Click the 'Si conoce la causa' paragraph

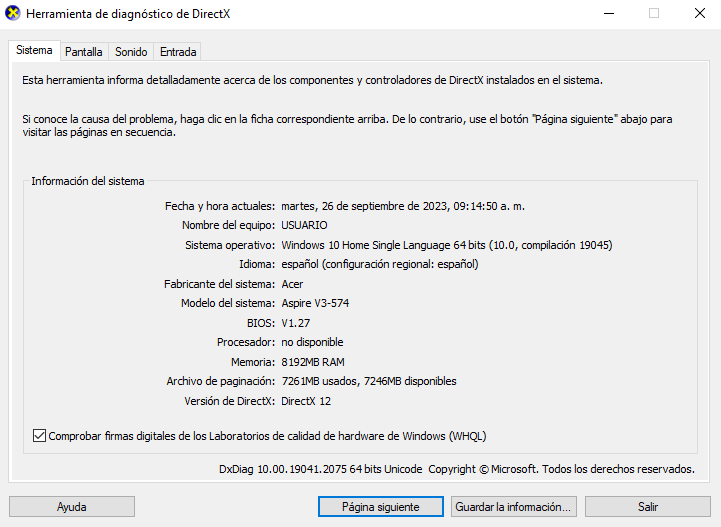(x=347, y=126)
